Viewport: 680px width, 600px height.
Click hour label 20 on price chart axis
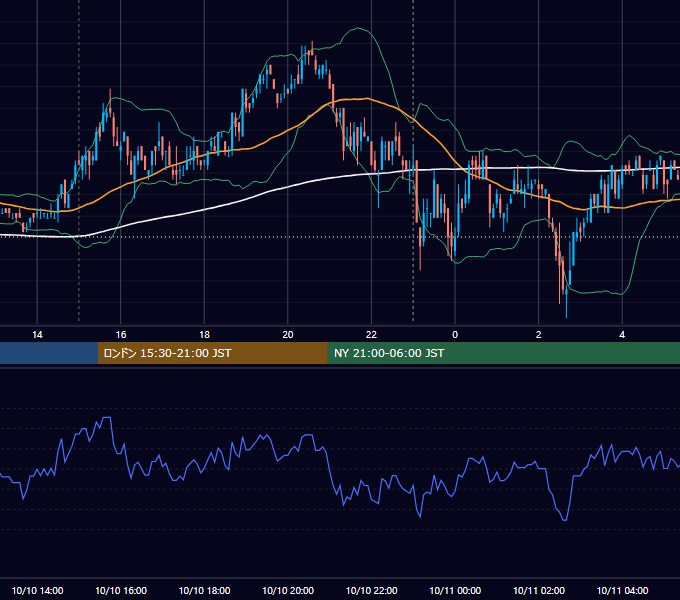(x=288, y=335)
